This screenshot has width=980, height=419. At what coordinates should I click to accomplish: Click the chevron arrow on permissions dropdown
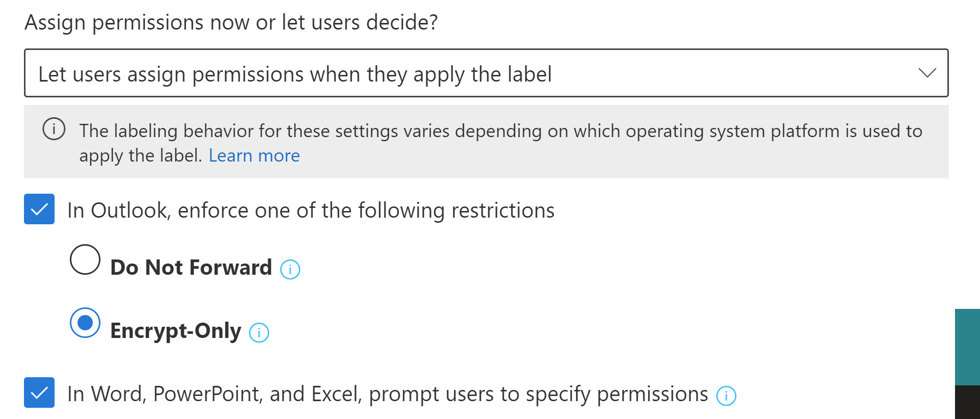(x=927, y=73)
